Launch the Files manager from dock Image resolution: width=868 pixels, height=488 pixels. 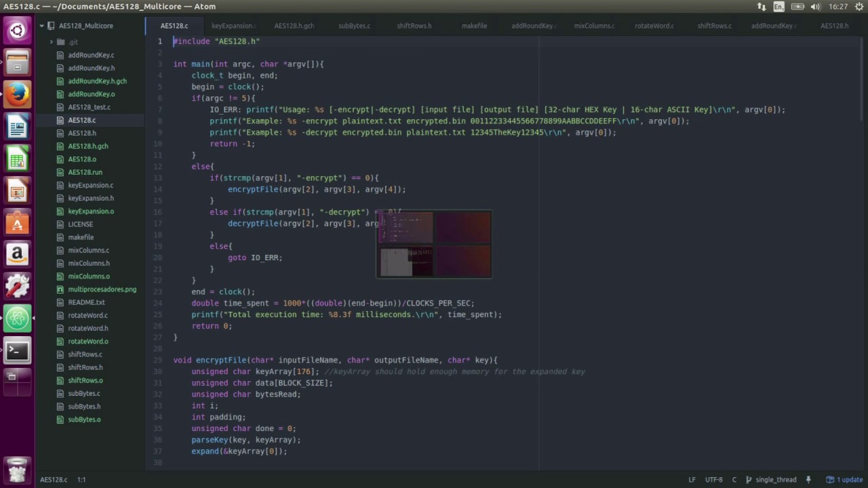point(17,62)
